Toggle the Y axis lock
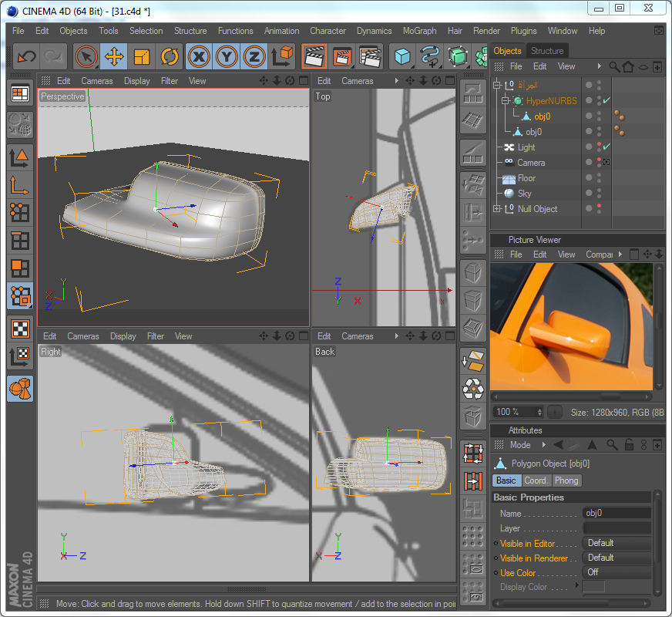This screenshot has height=617, width=672. 227,56
